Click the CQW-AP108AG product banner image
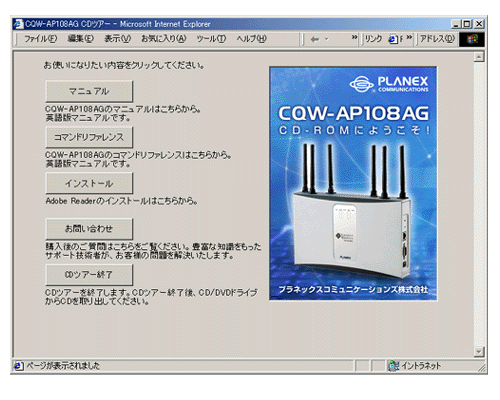This screenshot has height=400, width=500. (x=353, y=183)
